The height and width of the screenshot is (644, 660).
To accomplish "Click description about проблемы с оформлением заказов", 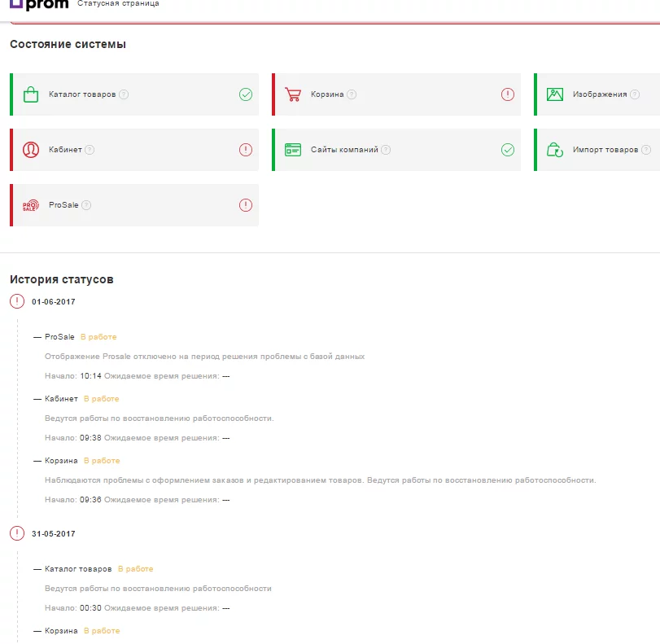I will pyautogui.click(x=321, y=480).
